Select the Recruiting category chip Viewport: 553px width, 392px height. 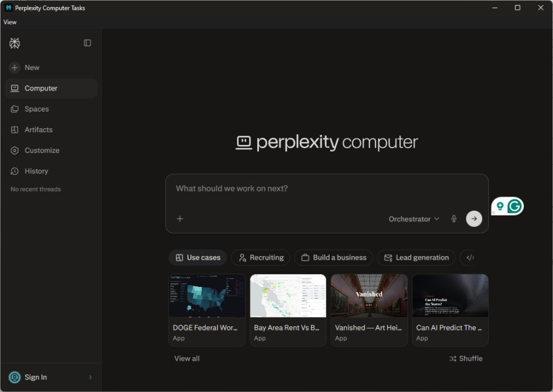(x=260, y=258)
